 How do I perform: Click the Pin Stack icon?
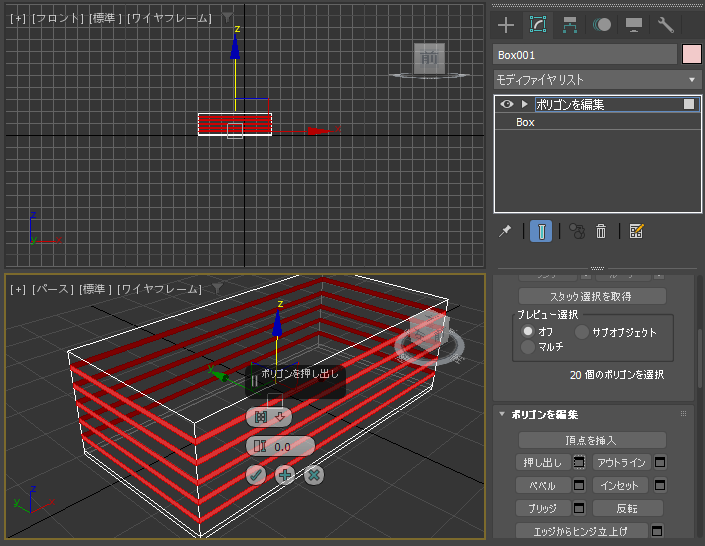505,231
